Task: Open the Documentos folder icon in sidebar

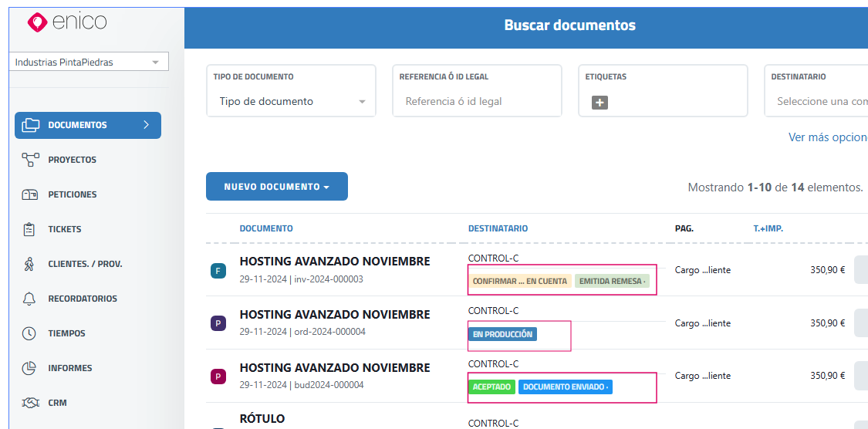Action: 31,125
